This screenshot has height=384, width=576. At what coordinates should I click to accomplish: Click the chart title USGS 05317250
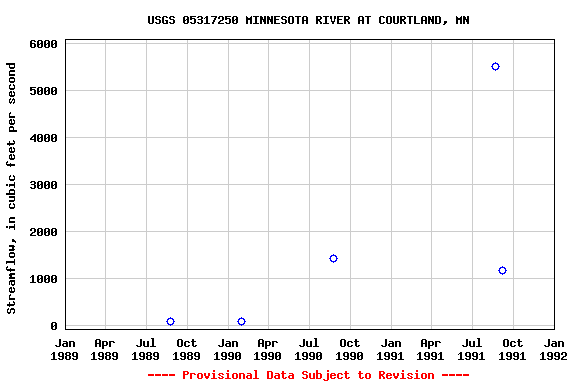click(308, 20)
